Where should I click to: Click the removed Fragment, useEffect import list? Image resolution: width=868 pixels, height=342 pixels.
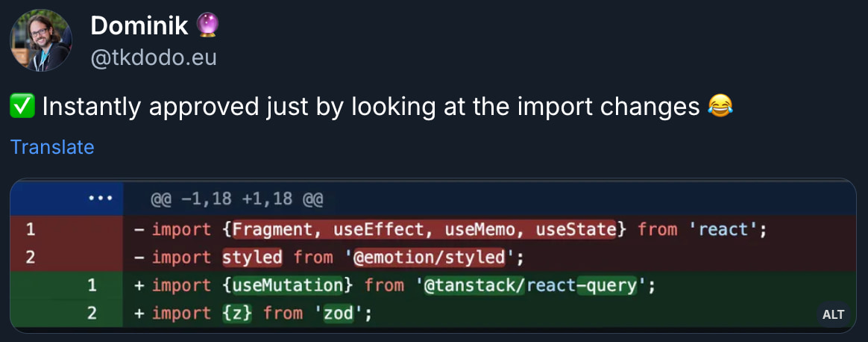(x=424, y=229)
